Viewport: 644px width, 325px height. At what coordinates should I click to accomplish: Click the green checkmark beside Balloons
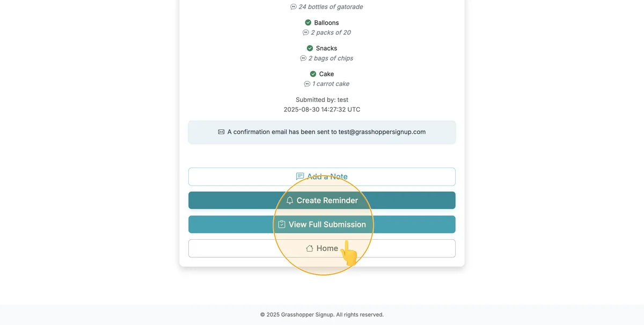point(308,23)
